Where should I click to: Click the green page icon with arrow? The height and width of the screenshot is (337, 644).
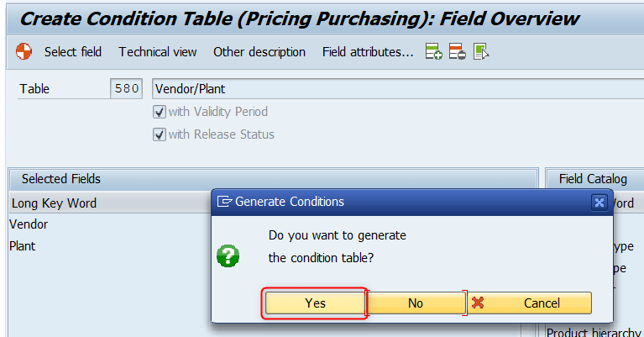(x=481, y=52)
